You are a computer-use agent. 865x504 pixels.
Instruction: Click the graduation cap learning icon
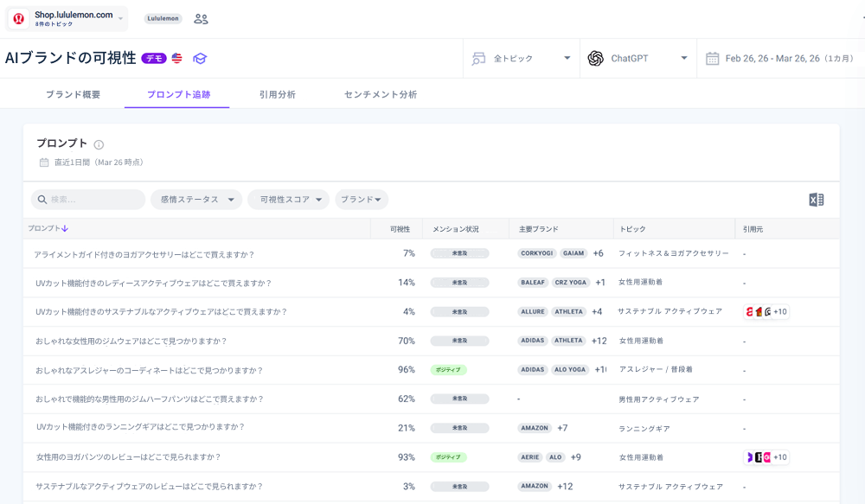(200, 59)
